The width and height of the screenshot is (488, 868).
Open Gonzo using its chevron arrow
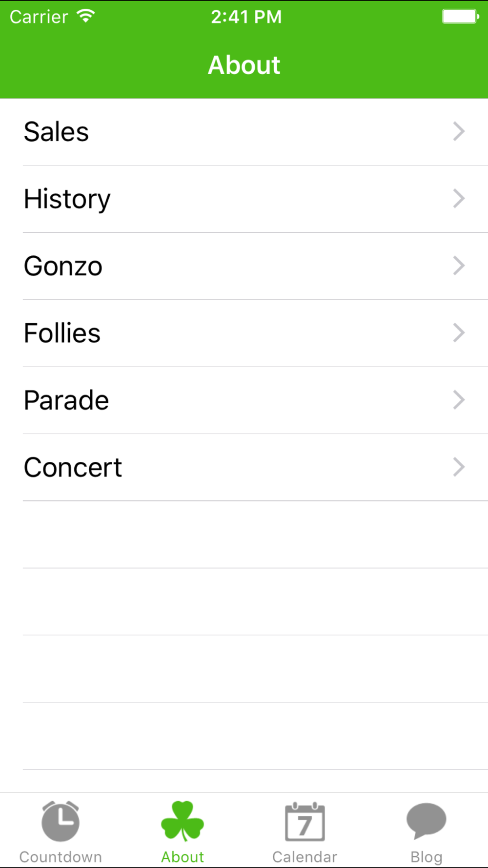pos(459,266)
